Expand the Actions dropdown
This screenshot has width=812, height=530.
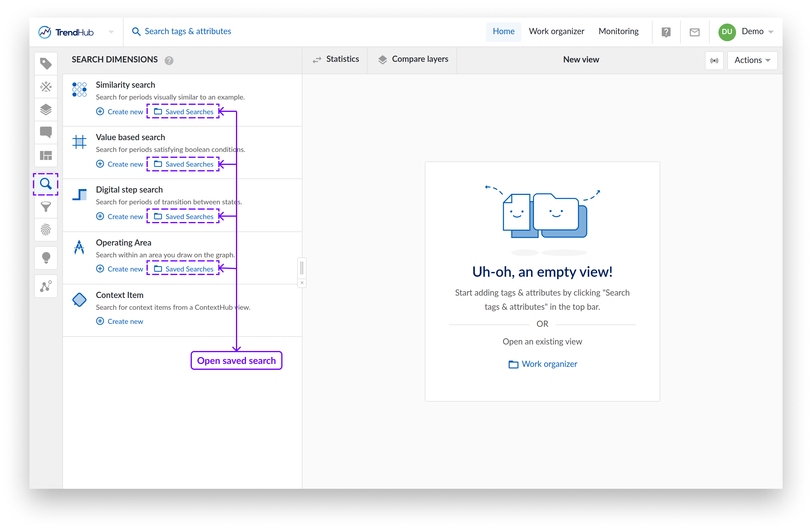[752, 60]
